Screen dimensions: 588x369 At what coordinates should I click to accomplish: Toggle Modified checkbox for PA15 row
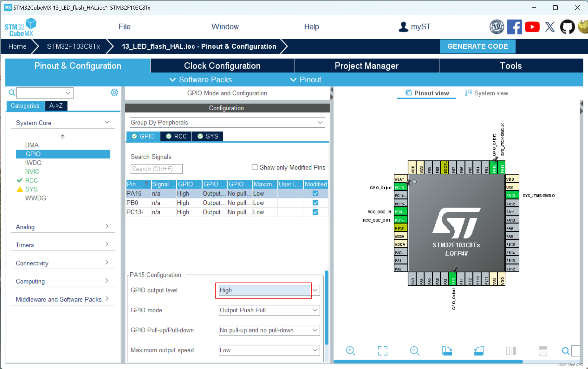click(315, 193)
